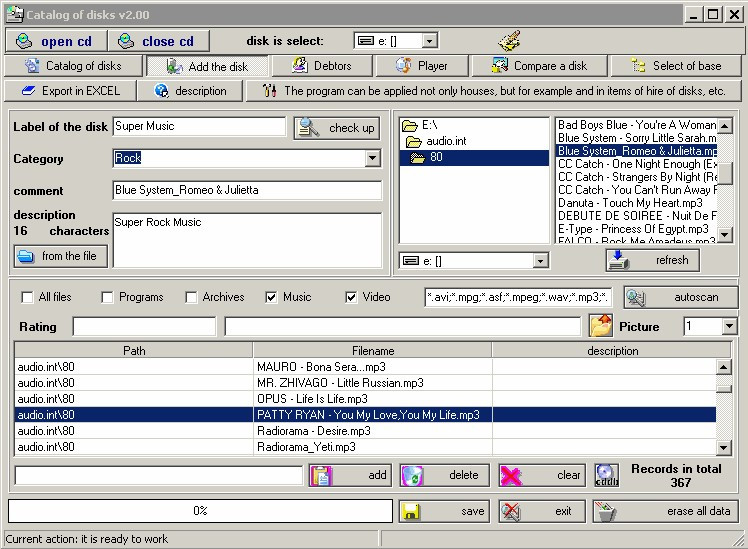Screen dimensions: 748x549
Task: Click Export in EXCEL button
Action: pyautogui.click(x=71, y=91)
